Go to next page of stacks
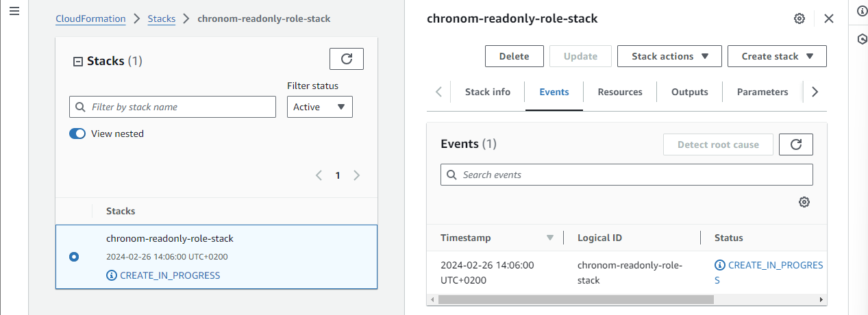Viewport: 868px width, 315px height. [x=356, y=175]
